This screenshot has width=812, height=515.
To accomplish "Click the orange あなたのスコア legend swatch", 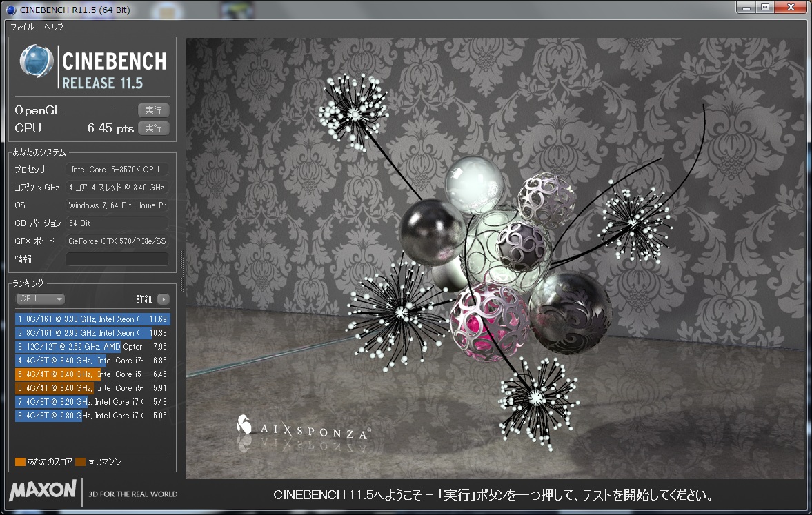I will coord(20,462).
